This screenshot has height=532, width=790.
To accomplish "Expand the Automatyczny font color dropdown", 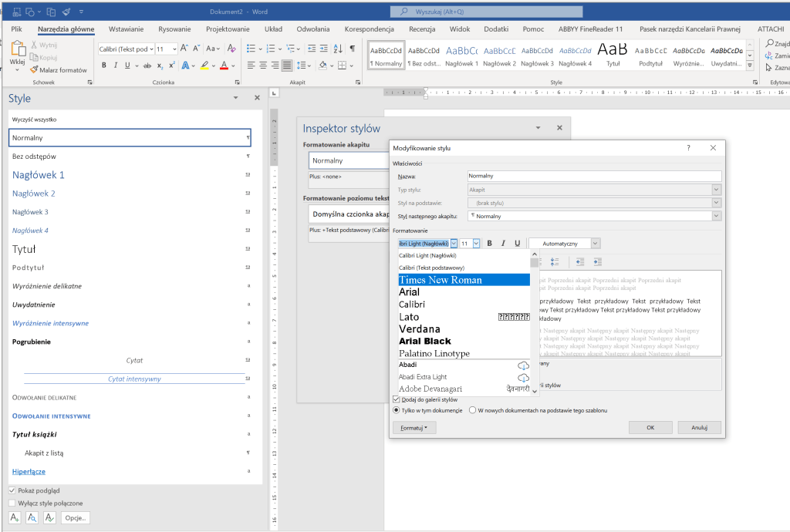I will (x=595, y=243).
